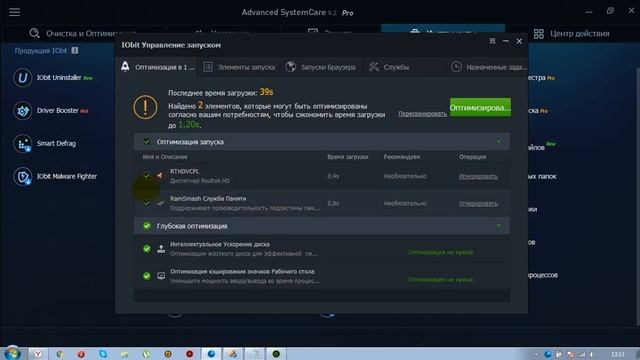Close the IObit Управление запуском dialog

click(519, 41)
